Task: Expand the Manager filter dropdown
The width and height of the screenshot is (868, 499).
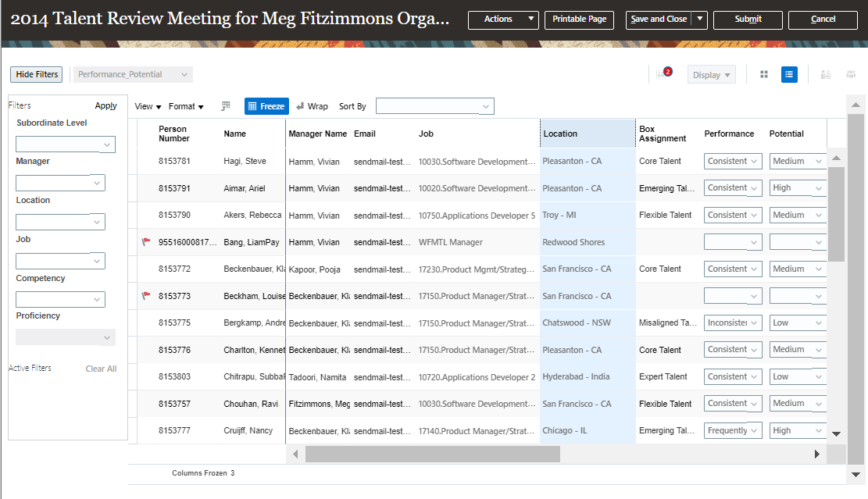Action: click(60, 183)
